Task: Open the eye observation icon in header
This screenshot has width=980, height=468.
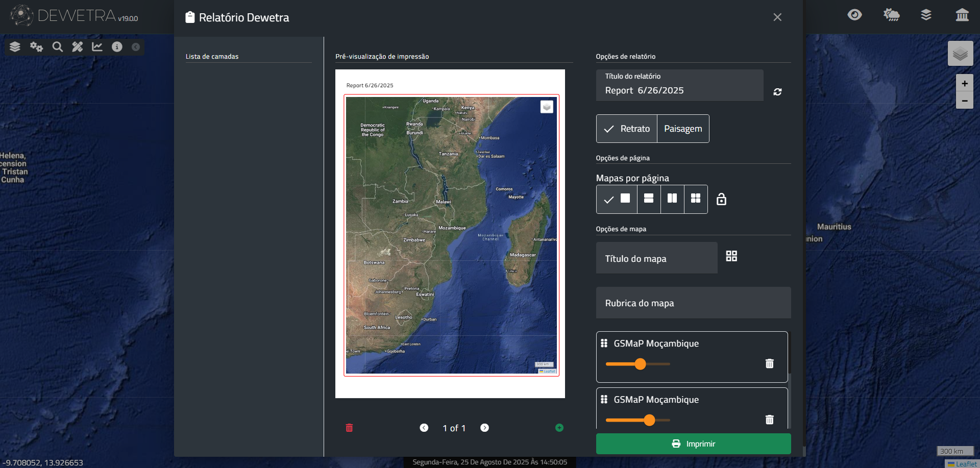Action: point(854,15)
